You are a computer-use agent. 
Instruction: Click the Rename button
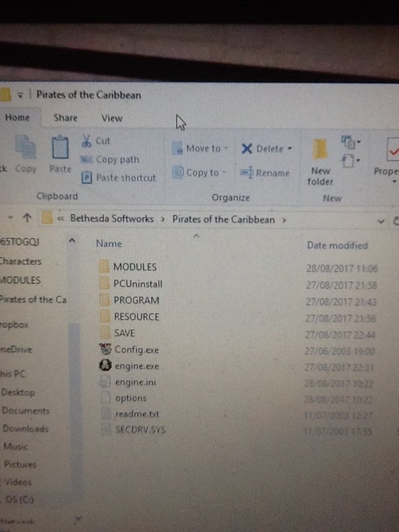(x=265, y=173)
